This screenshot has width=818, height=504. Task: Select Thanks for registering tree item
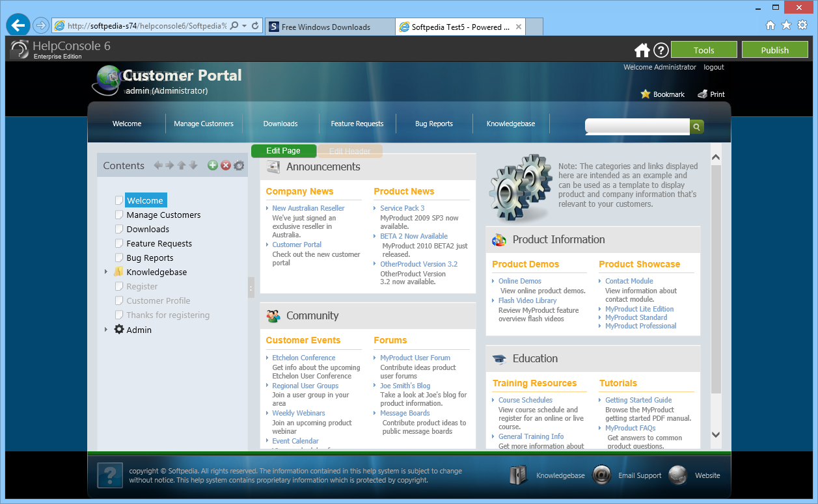click(168, 315)
